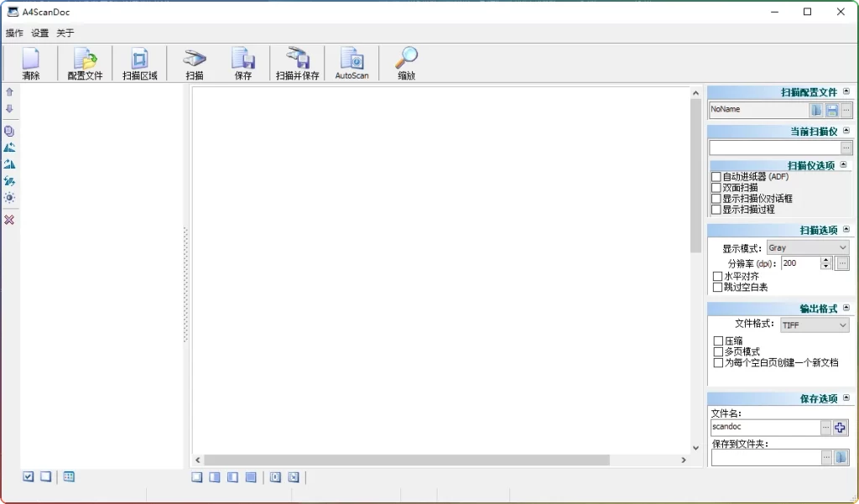Click the up arrow of the dpi stepper
Screen dimensions: 859x504
[826, 260]
